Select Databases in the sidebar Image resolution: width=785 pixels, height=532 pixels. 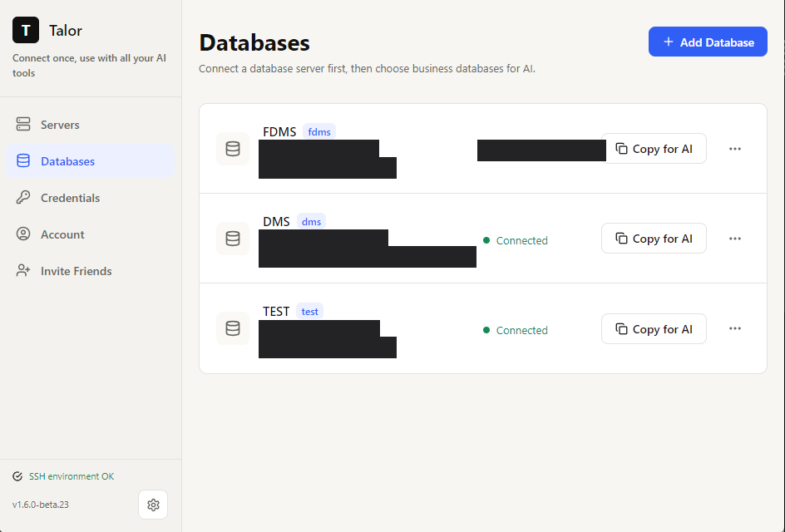[x=90, y=161]
